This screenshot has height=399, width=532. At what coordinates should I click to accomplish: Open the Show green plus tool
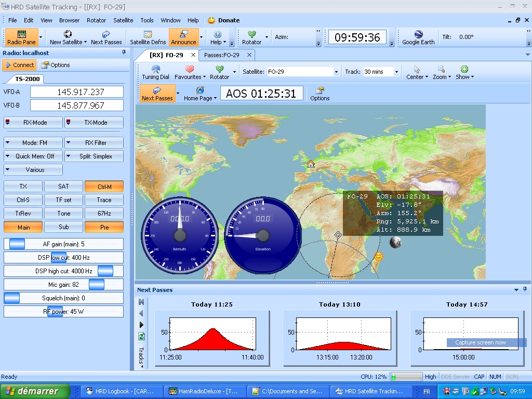464,72
